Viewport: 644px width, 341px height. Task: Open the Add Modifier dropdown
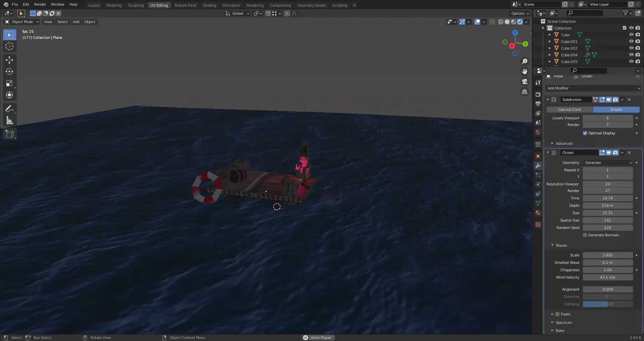pyautogui.click(x=593, y=88)
